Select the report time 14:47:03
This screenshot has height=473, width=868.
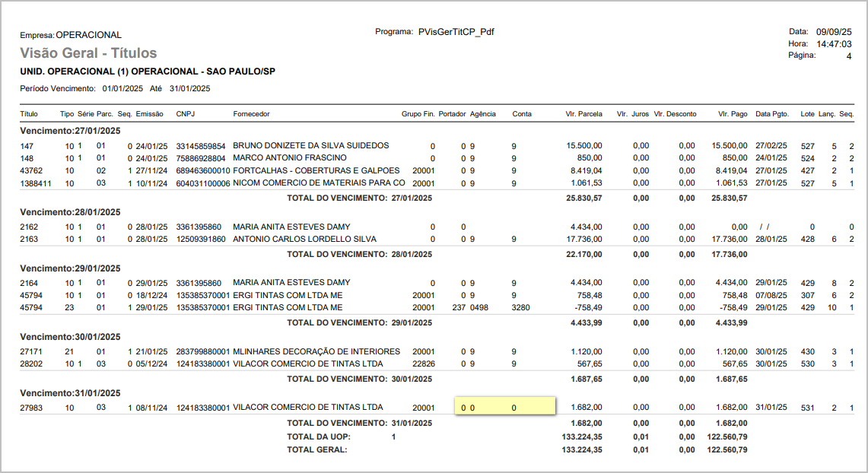tap(834, 44)
